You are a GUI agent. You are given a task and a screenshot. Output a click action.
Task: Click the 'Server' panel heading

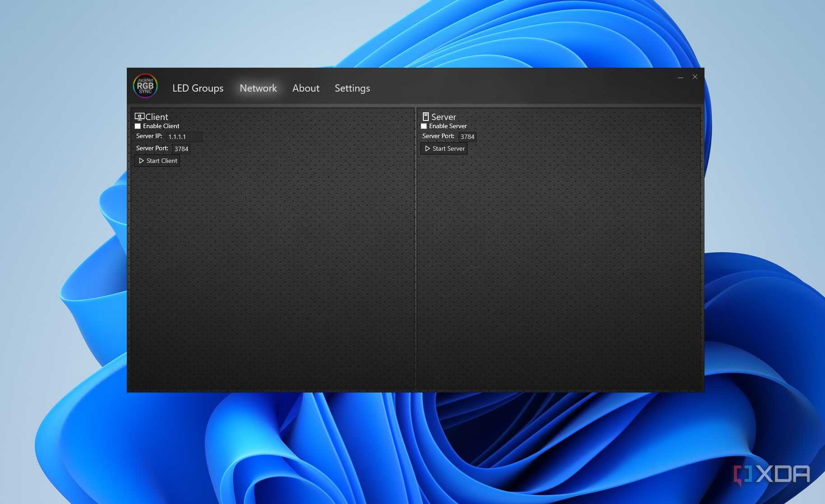(x=444, y=117)
